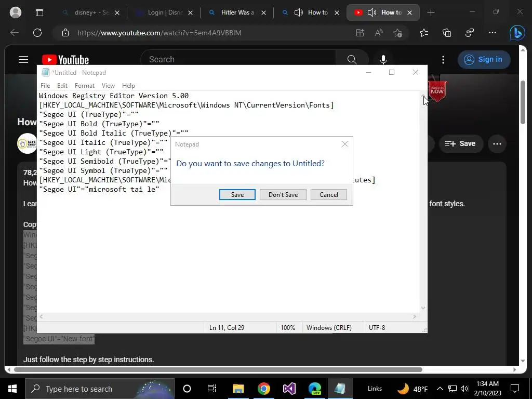Open the Notepad File menu
The height and width of the screenshot is (399, 532).
click(45, 86)
